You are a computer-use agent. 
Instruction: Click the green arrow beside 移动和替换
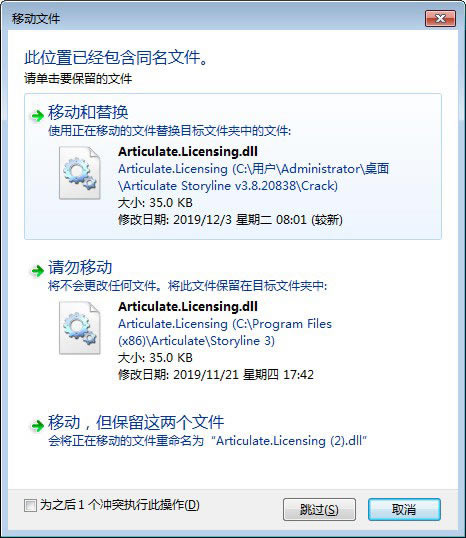37,116
